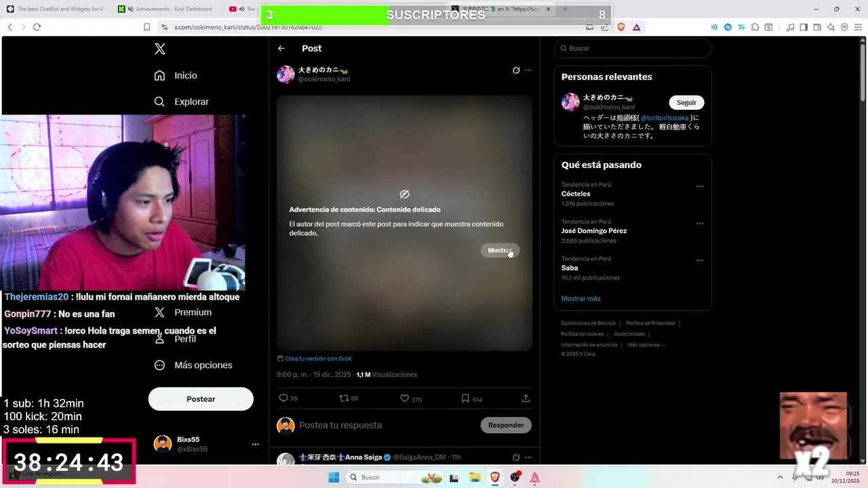Open Política de cookies footer link
Screen dimensions: 868x488
tap(583, 334)
